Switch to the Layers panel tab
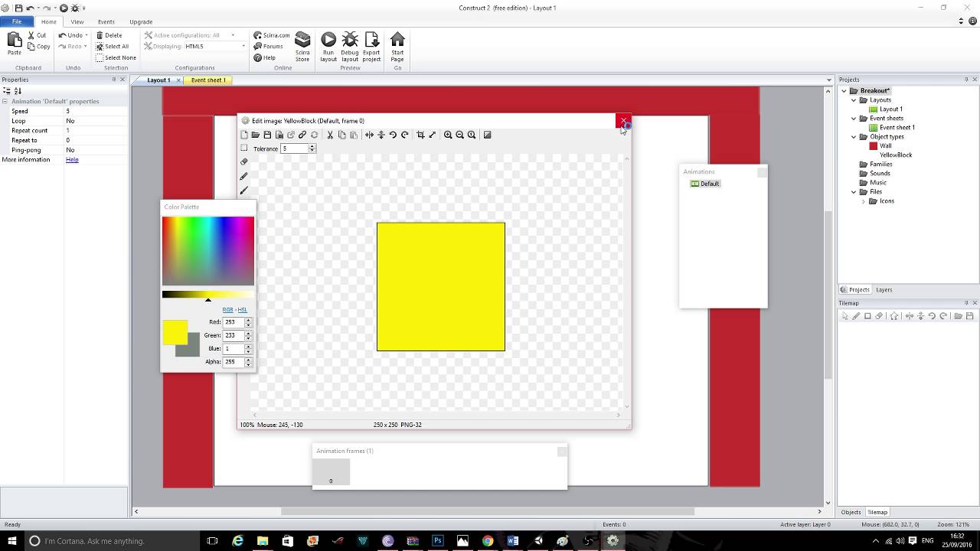This screenshot has width=980, height=551. 884,290
